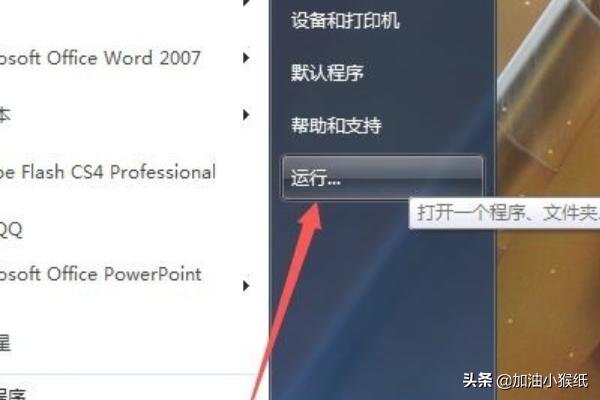The image size is (600, 400).
Task: Open 设备和打印机 from the Start menu
Action: pyautogui.click(x=345, y=20)
